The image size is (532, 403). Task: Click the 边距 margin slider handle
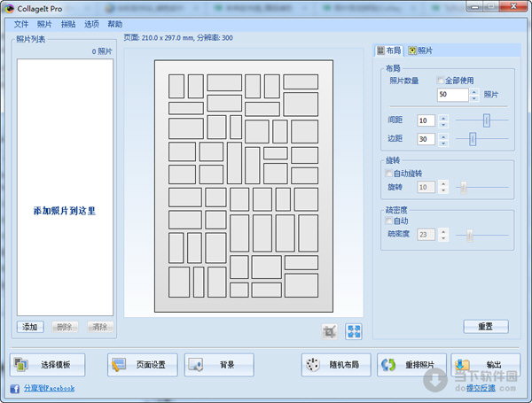(x=473, y=139)
